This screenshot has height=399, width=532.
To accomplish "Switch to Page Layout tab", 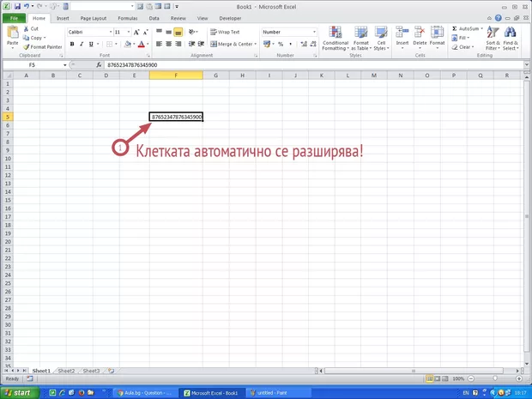I will (94, 18).
